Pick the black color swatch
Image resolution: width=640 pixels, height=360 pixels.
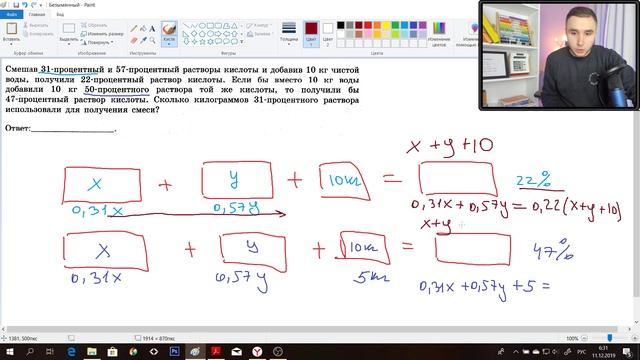click(340, 25)
